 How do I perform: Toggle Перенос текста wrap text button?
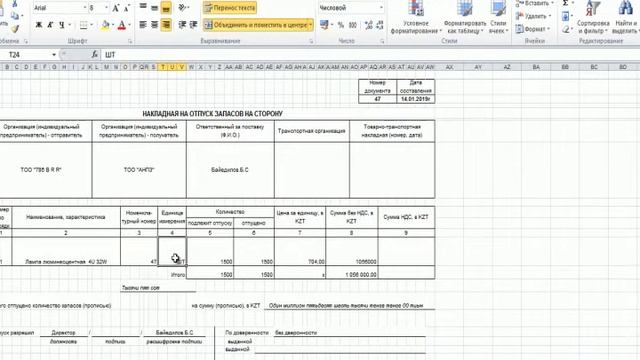[x=230, y=7]
